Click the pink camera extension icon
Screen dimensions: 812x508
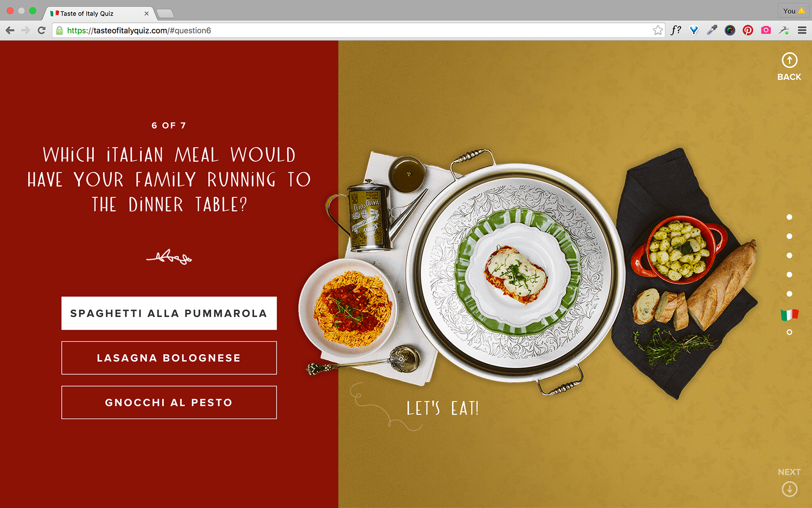766,30
